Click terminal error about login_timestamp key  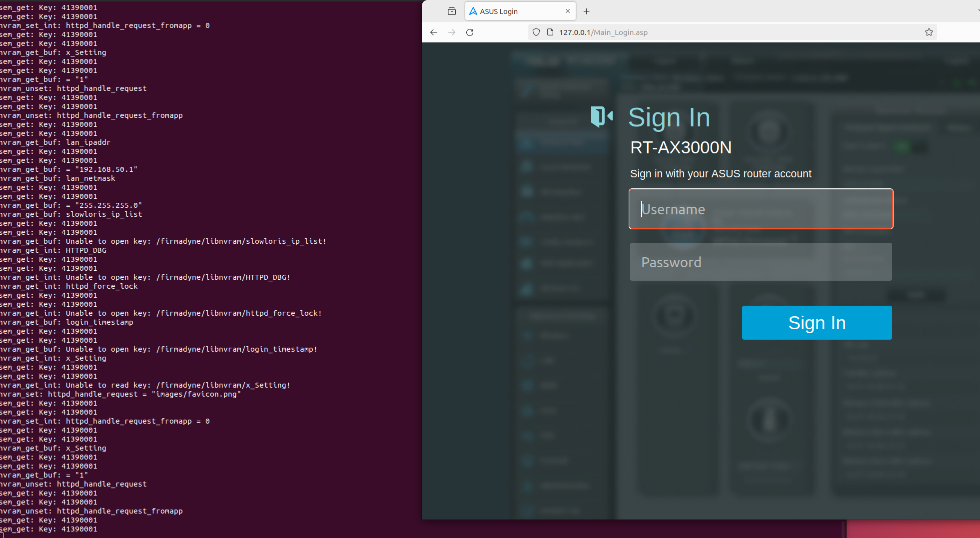[158, 349]
